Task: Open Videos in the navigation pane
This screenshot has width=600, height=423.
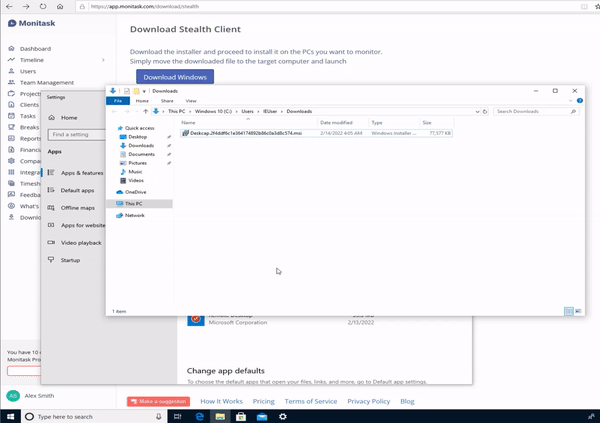Action: pos(136,180)
